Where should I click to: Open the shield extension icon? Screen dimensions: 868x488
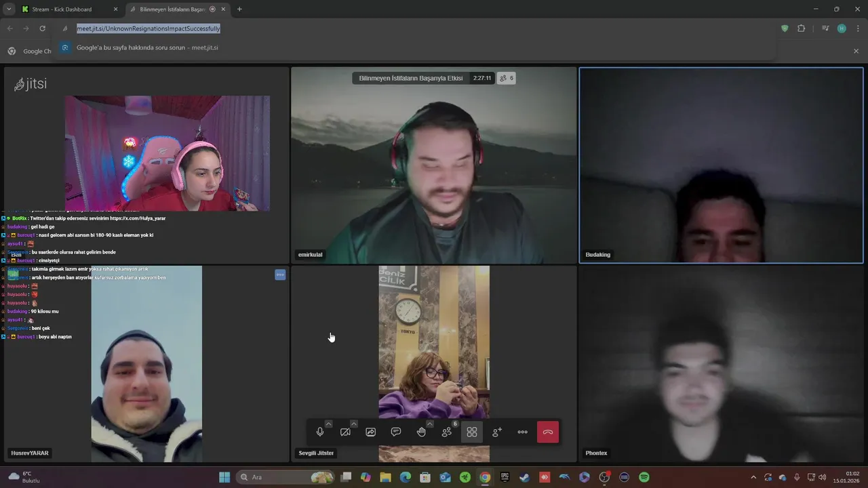tap(785, 28)
